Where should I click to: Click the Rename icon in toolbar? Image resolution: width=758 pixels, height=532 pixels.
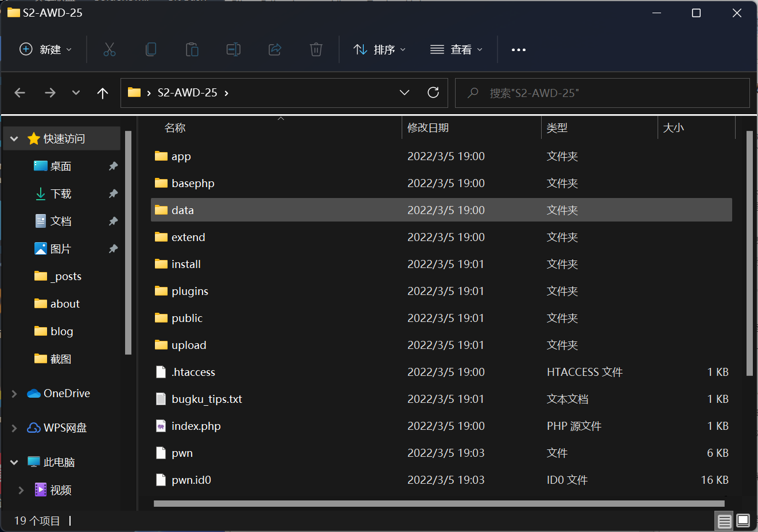(234, 49)
